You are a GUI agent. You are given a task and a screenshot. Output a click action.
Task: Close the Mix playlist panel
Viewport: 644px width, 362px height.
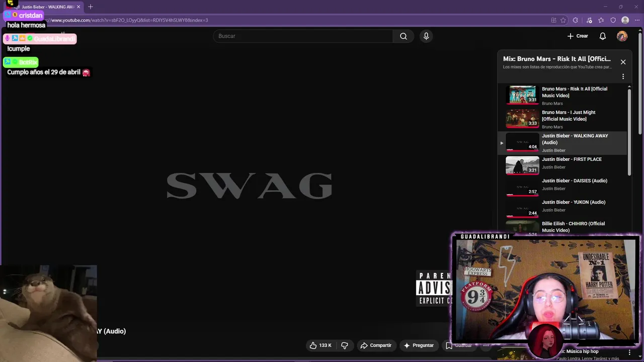(x=623, y=62)
